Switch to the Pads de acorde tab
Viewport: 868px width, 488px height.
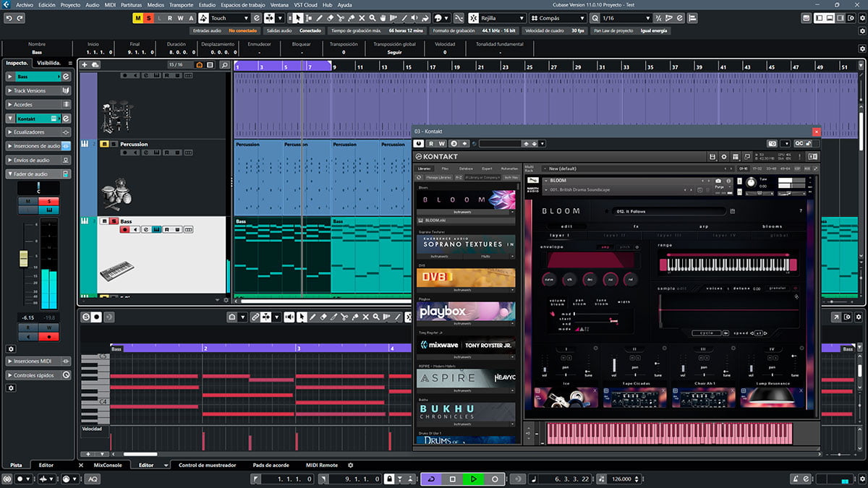pos(271,465)
